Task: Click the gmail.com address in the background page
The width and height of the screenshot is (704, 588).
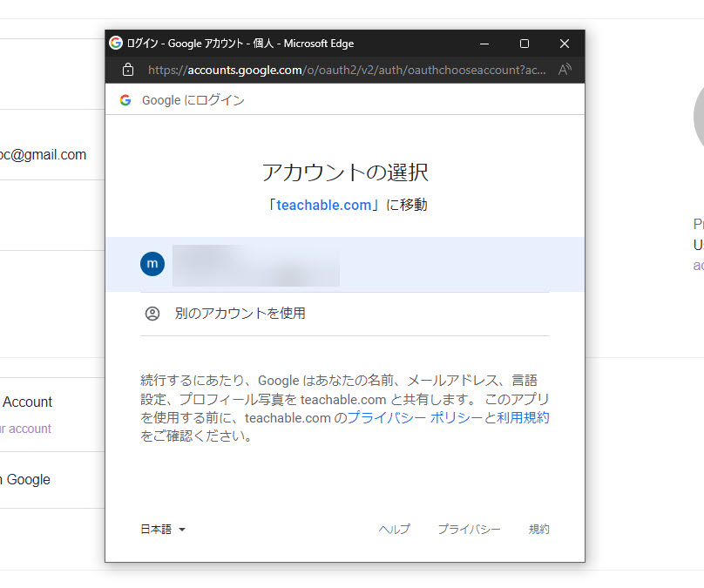Action: point(43,154)
